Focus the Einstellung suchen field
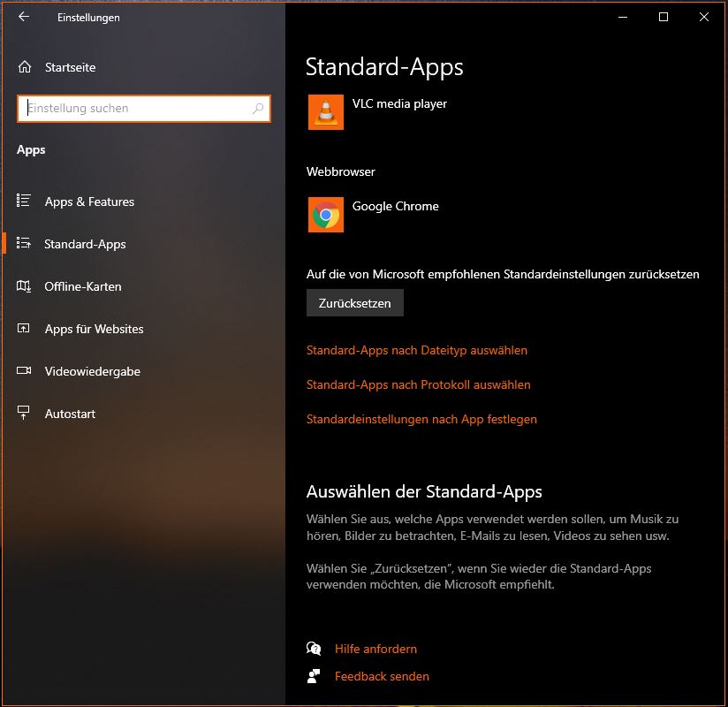Screen dimensions: 728x707 [x=144, y=108]
